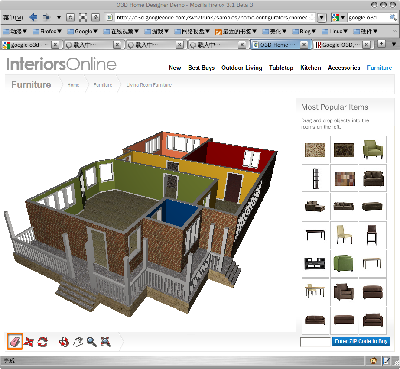Click the status bar edit page icon

point(387,361)
